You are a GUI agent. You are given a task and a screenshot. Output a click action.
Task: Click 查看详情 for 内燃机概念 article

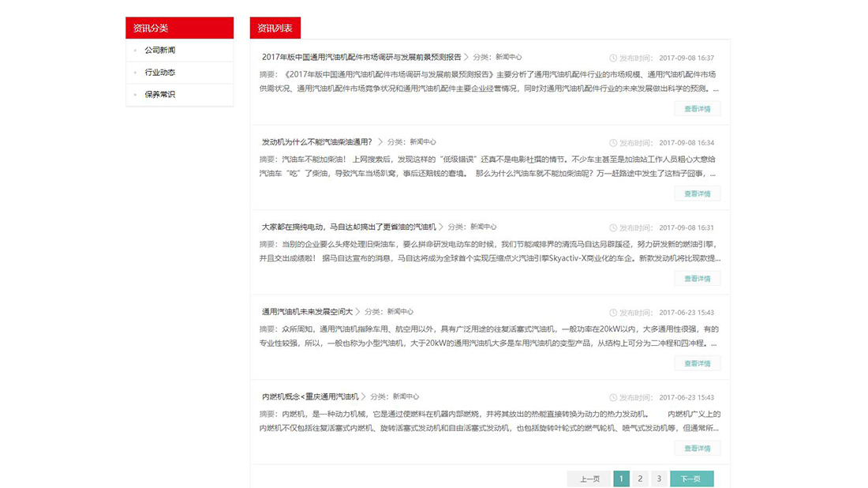(x=698, y=448)
